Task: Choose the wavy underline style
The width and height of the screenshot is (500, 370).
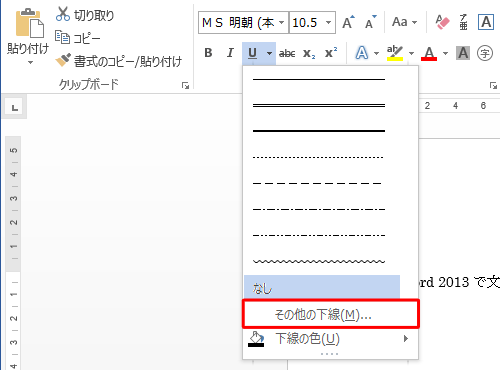Action: pos(319,261)
